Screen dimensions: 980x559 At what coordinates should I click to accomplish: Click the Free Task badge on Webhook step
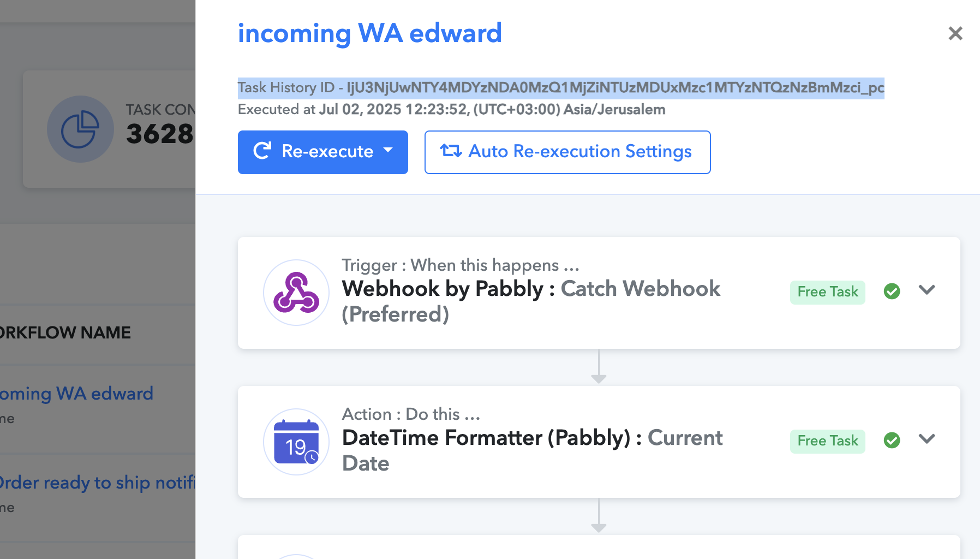coord(828,292)
